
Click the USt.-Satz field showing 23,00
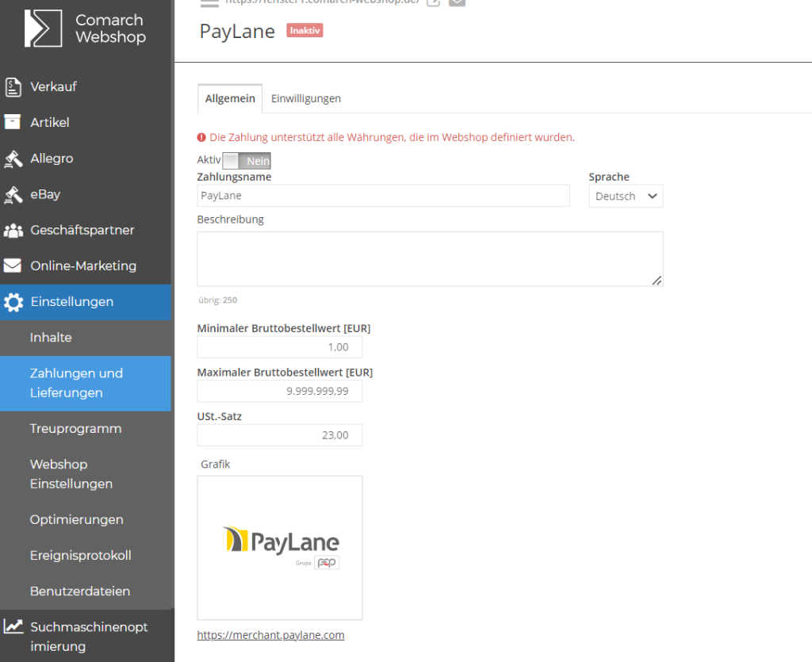280,435
